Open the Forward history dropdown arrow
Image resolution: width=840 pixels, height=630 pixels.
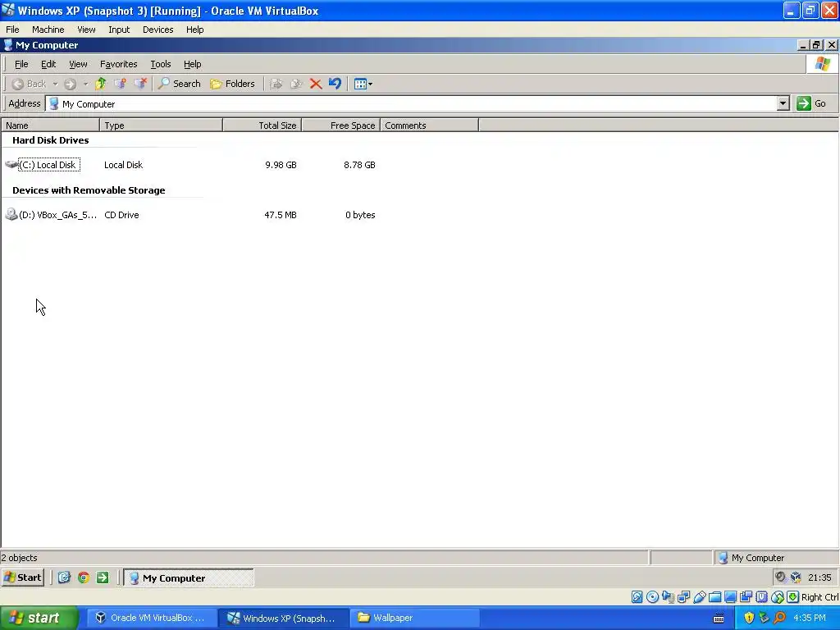pyautogui.click(x=85, y=84)
